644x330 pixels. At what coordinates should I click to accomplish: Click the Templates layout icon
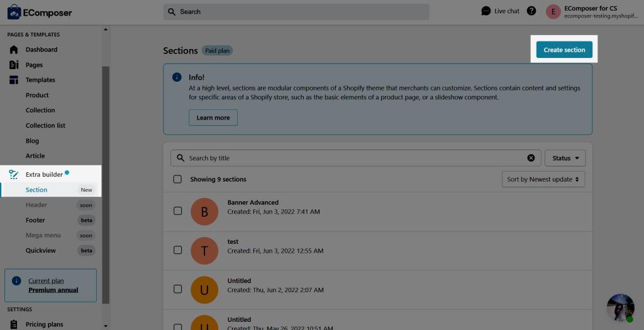[x=14, y=80]
